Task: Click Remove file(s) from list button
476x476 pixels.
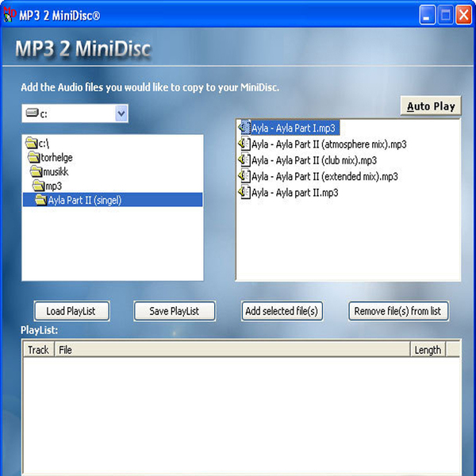Action: tap(398, 311)
